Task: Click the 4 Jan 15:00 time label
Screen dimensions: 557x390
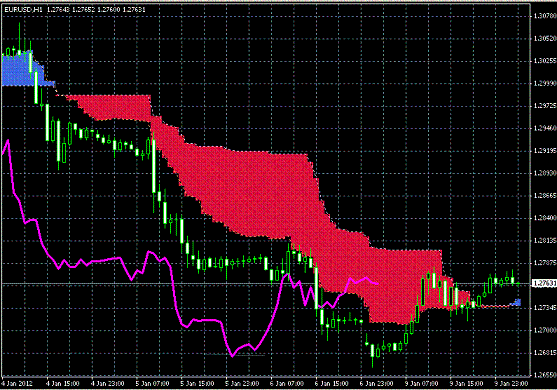Action: [63, 384]
